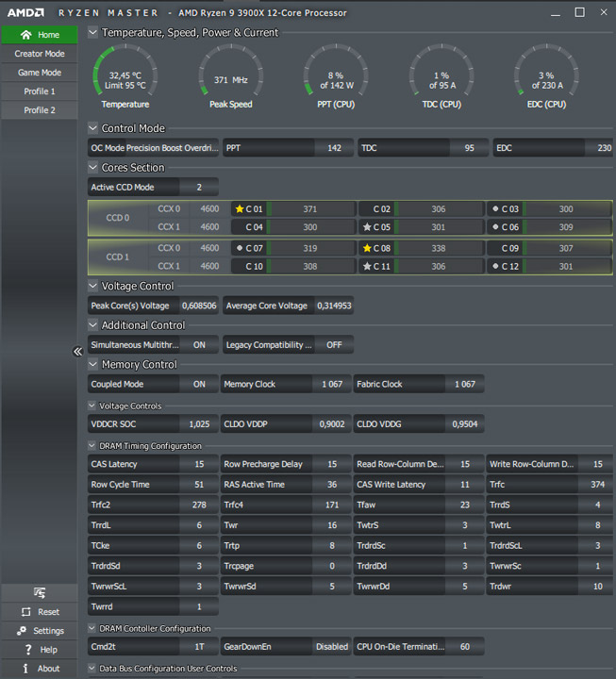The height and width of the screenshot is (679, 616).
Task: Click the Help question mark icon
Action: (28, 650)
